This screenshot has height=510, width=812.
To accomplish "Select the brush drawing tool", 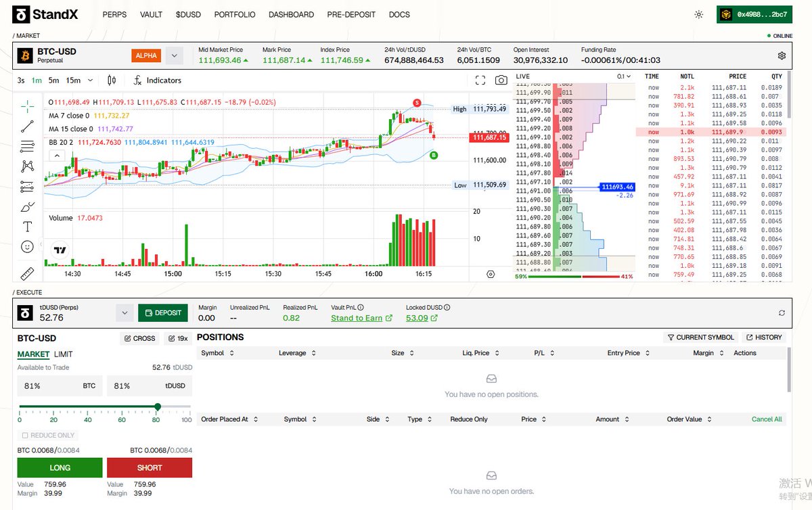I will [27, 206].
